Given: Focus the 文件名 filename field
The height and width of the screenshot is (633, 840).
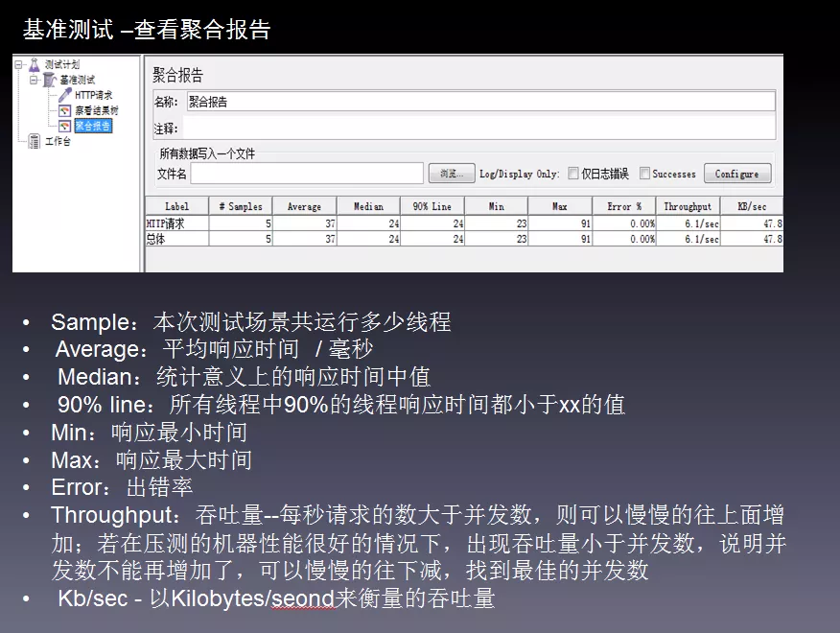Looking at the screenshot, I should coord(307,174).
